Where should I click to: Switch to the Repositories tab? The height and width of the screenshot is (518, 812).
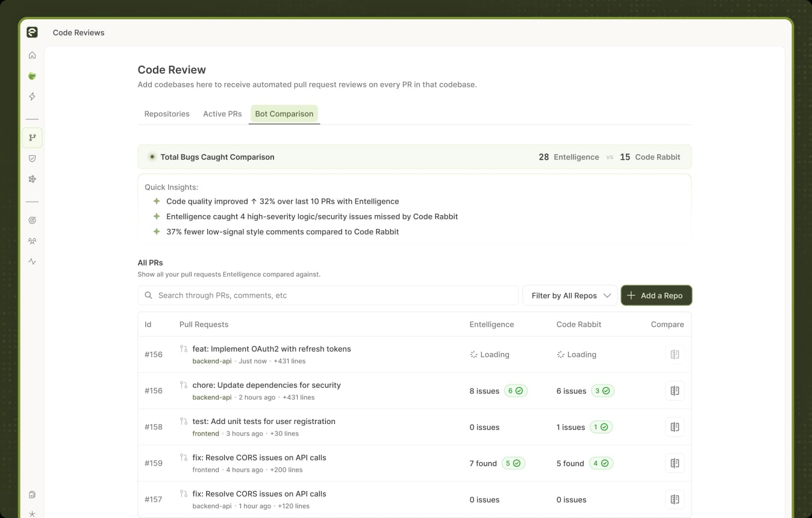point(167,114)
